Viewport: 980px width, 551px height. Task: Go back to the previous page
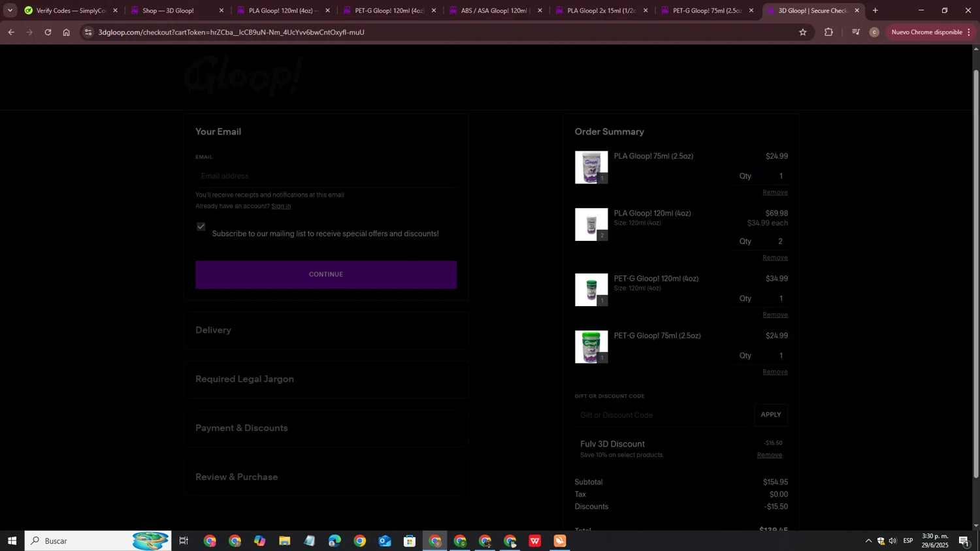[11, 32]
